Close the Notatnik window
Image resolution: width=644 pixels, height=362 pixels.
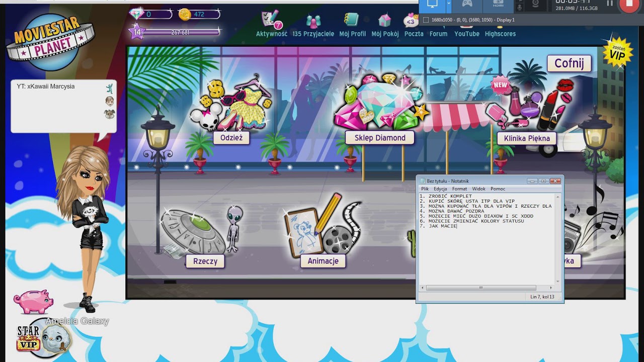(x=555, y=181)
